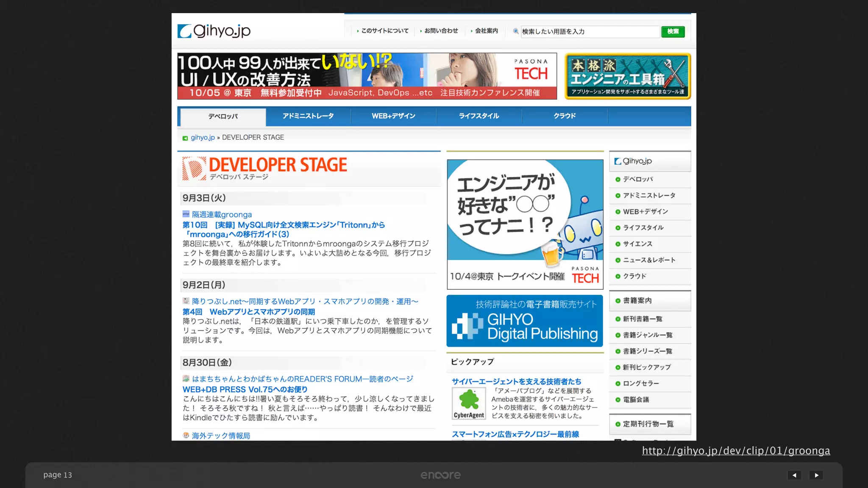
Task: Click gihyo.jp breadcrumb link
Action: point(203,138)
